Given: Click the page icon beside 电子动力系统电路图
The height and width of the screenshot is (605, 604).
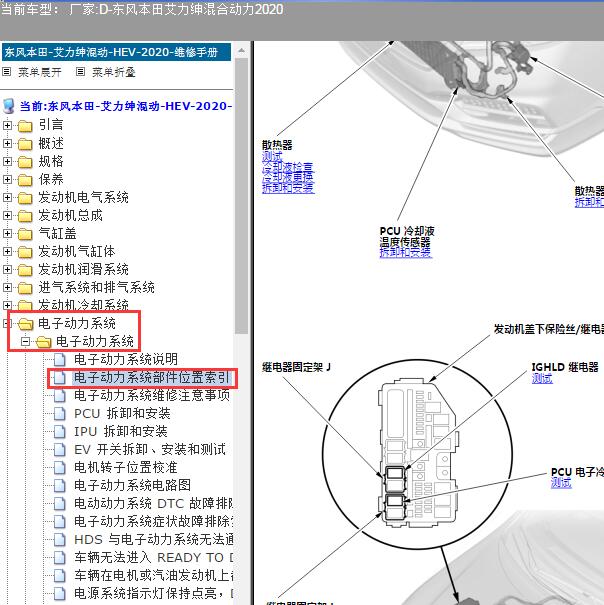Looking at the screenshot, I should pos(59,485).
